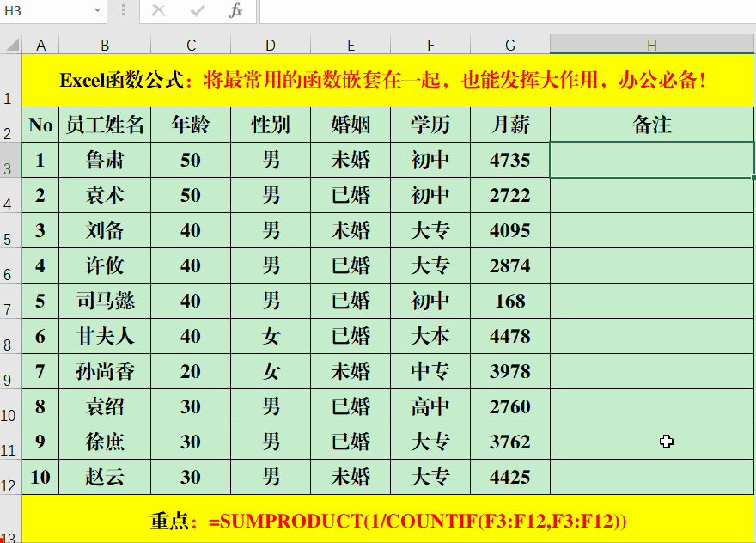Click salary cell 2874

pos(510,265)
